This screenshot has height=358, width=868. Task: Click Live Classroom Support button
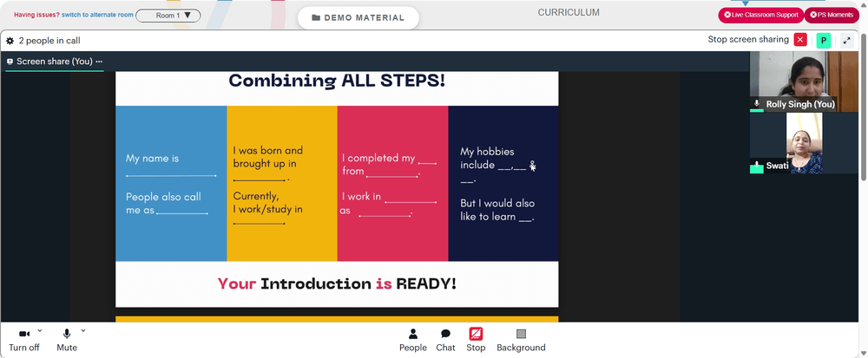point(760,15)
